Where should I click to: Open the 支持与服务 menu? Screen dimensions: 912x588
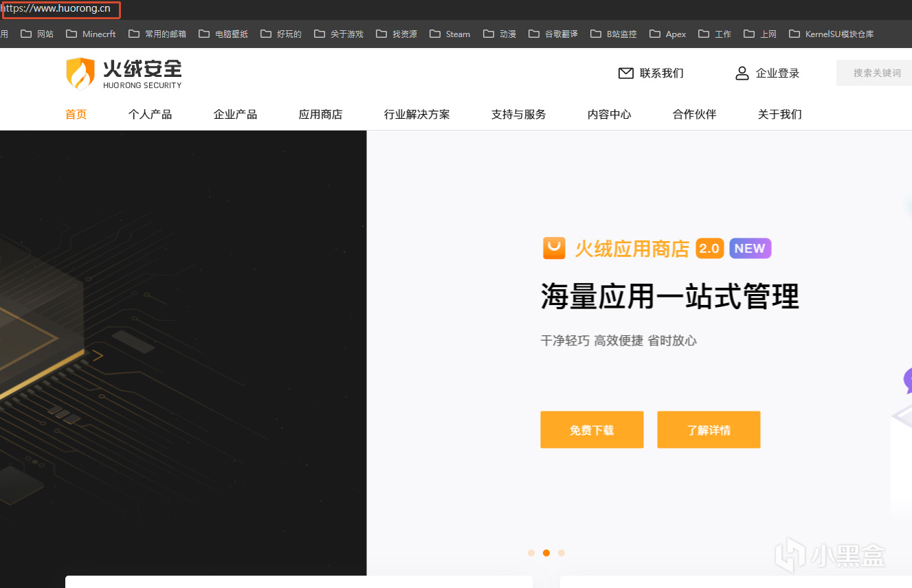tap(518, 114)
